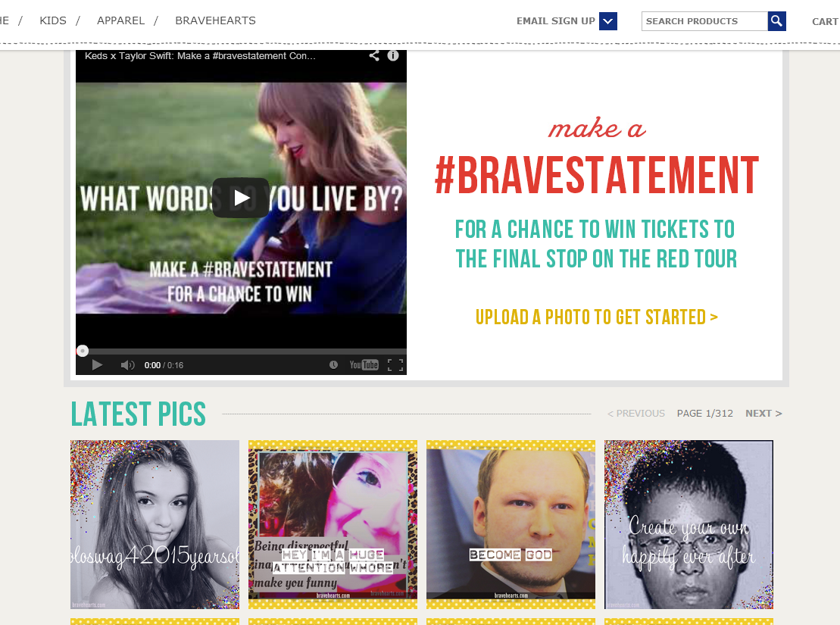Open the video info icon
Image resolution: width=840 pixels, height=625 pixels.
393,56
